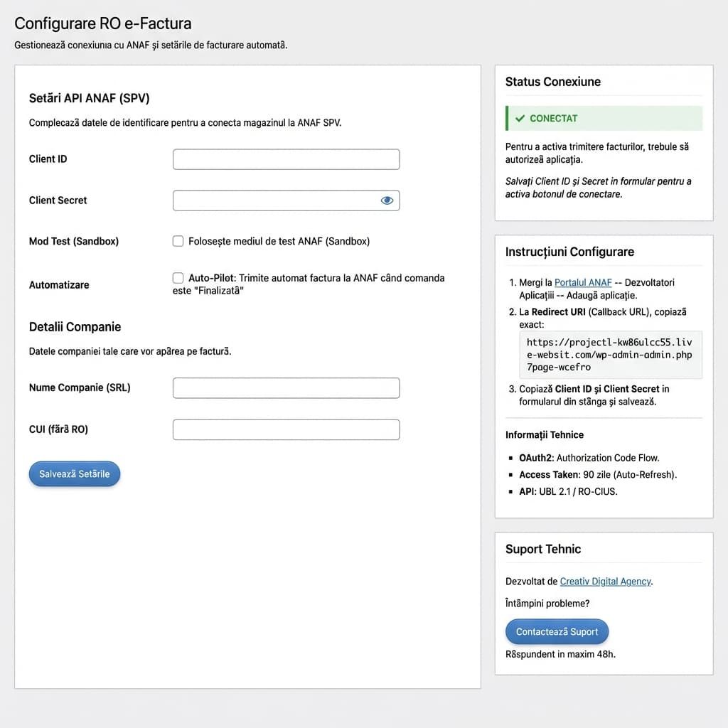Click the Salvează Setările button

tap(74, 473)
